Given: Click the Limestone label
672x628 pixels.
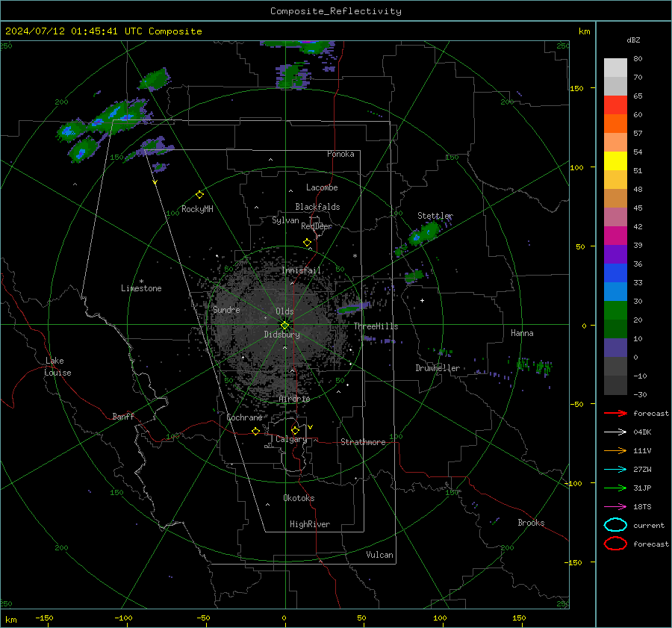Looking at the screenshot, I should 141,288.
